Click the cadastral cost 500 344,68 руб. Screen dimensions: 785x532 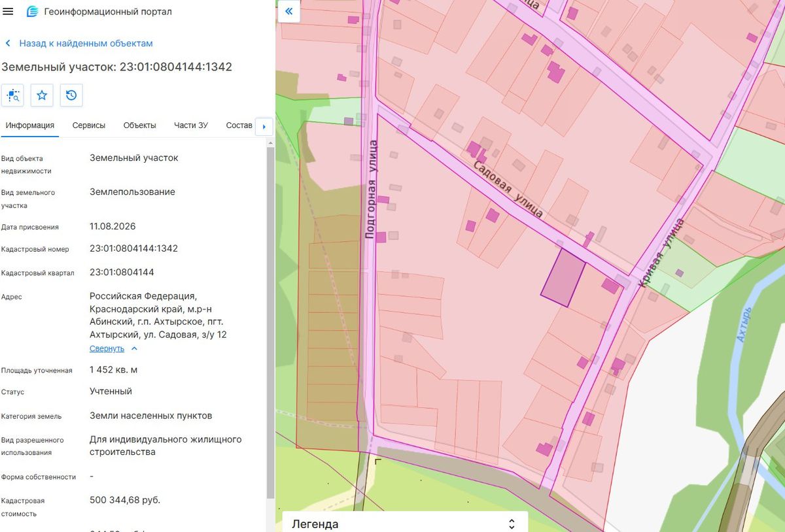125,500
